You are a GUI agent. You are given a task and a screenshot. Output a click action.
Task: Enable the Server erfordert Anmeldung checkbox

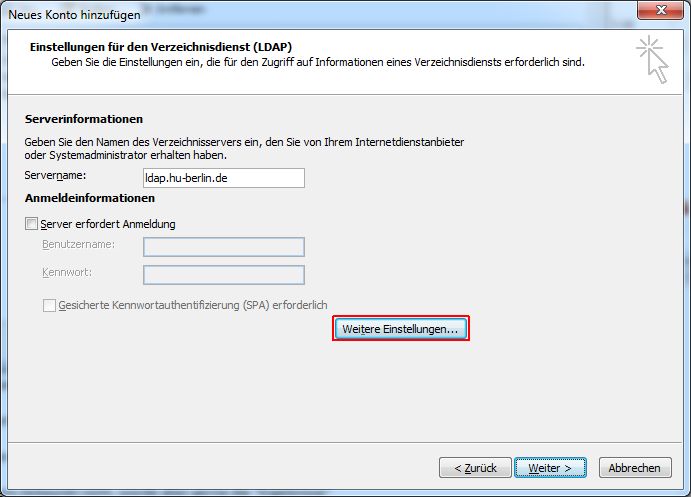32,224
